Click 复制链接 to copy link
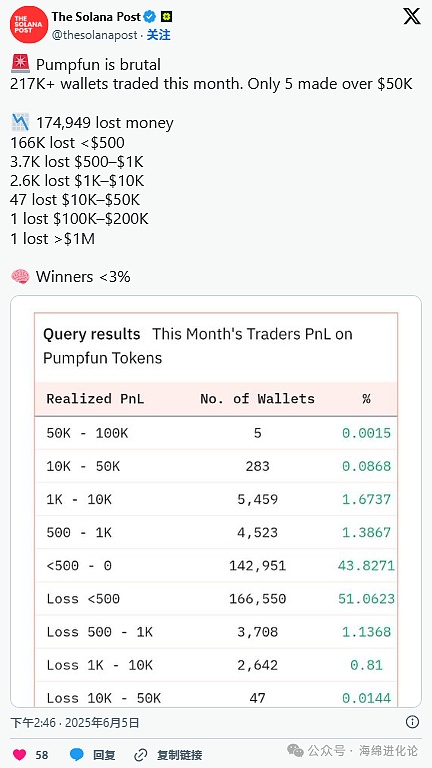 point(179,755)
